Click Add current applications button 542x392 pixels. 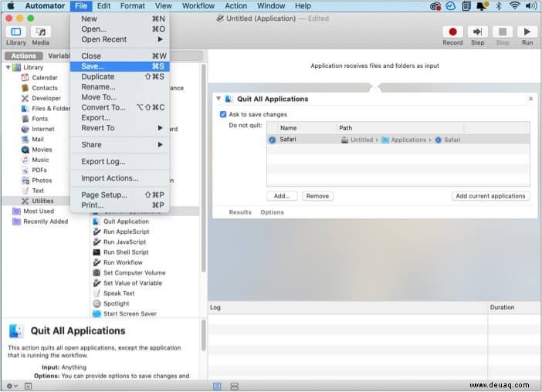click(x=490, y=196)
